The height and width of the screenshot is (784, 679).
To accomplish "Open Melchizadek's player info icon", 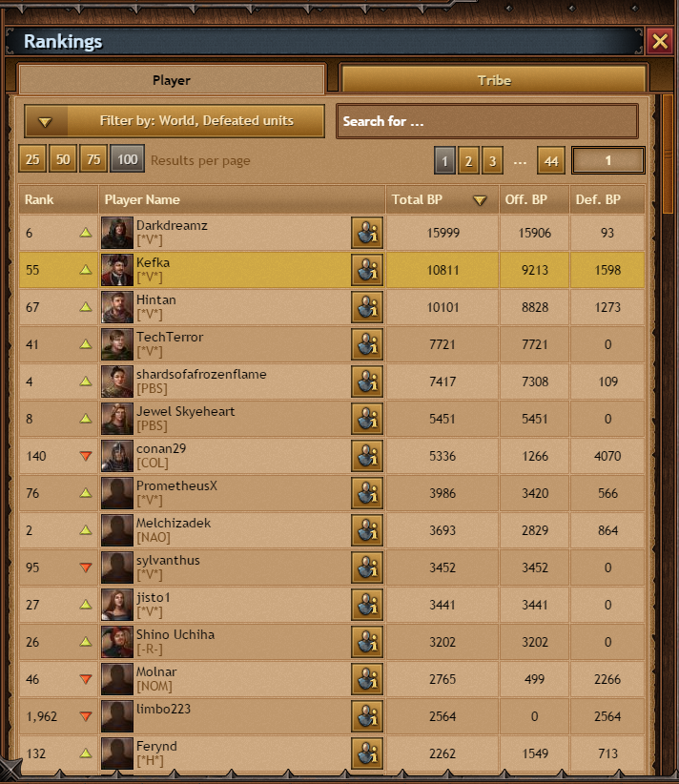I will (367, 530).
